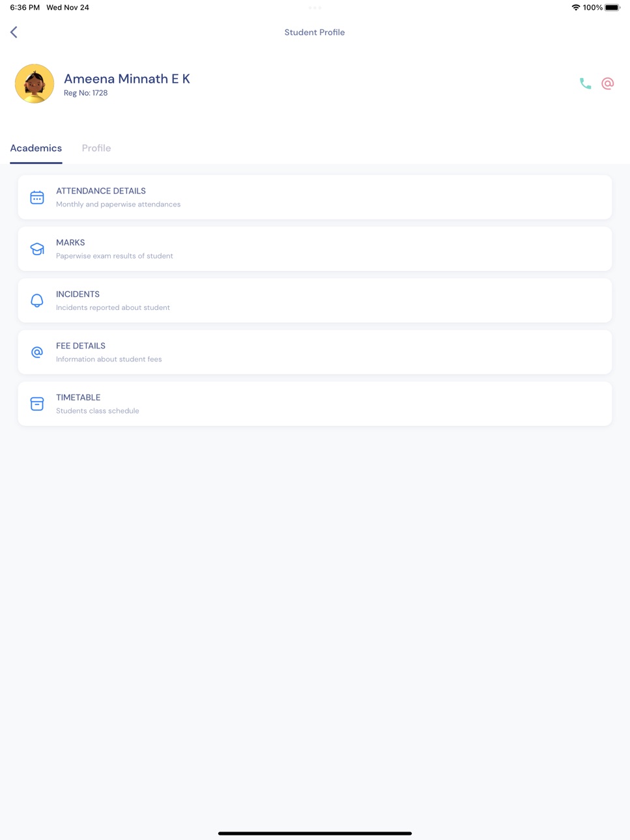Screen dimensions: 630x840
Task: Click the calendar icon for Attendance Details
Action: tap(37, 197)
